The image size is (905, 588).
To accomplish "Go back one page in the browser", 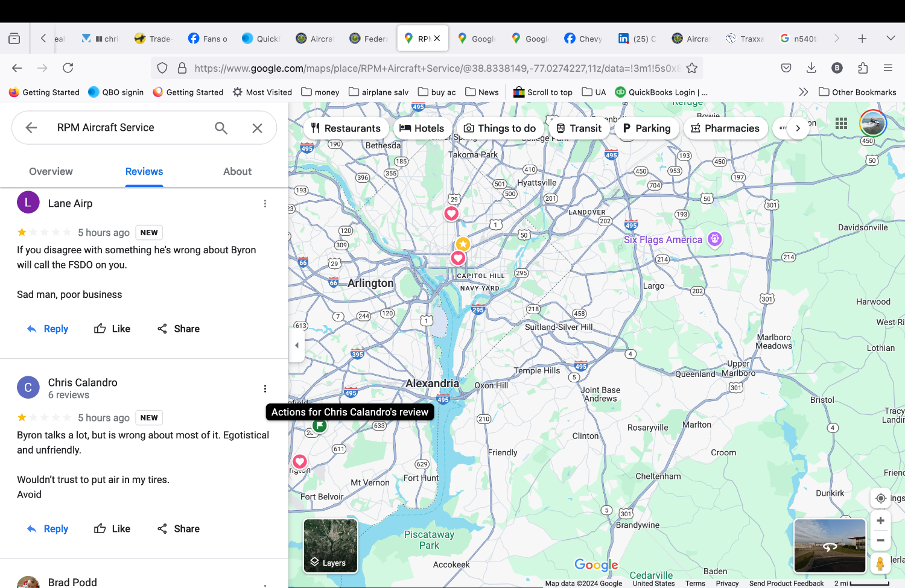I will (17, 68).
